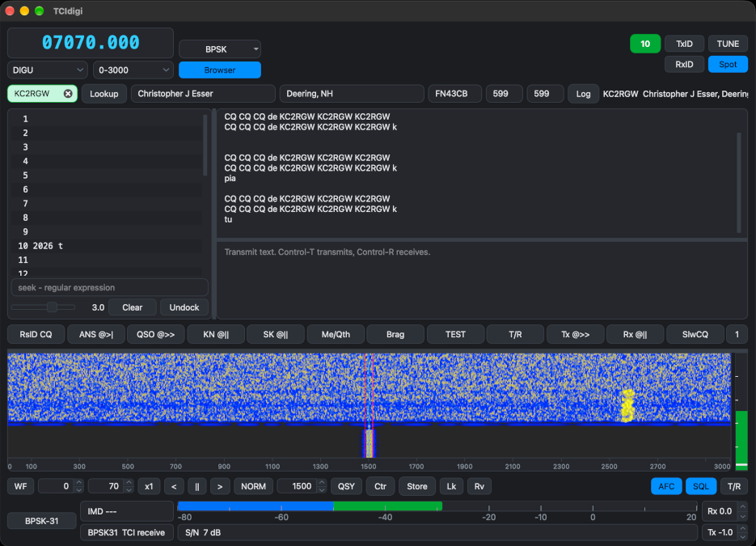Move waterfall left with < button
Viewport: 756px width, 546px height.
tap(174, 486)
